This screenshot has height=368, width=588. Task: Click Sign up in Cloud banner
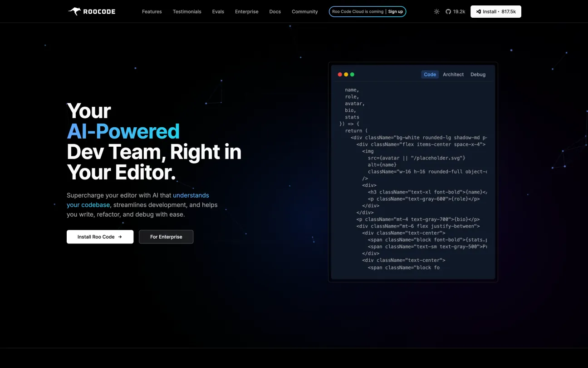click(x=396, y=12)
